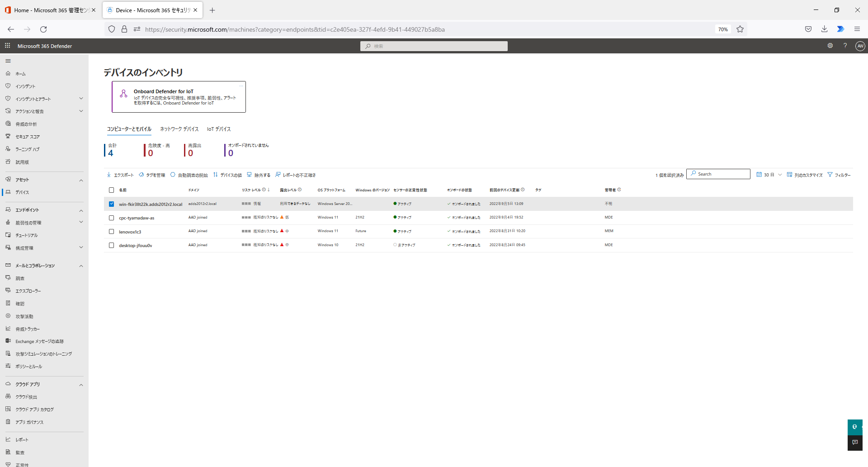868x467 pixels.
Task: Collapse the navigation pane with the hamburger icon
Action: point(8,61)
